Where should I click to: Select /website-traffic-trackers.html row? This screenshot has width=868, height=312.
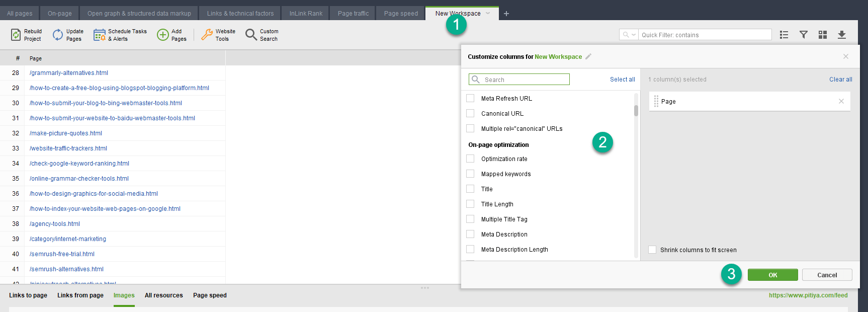coord(113,148)
